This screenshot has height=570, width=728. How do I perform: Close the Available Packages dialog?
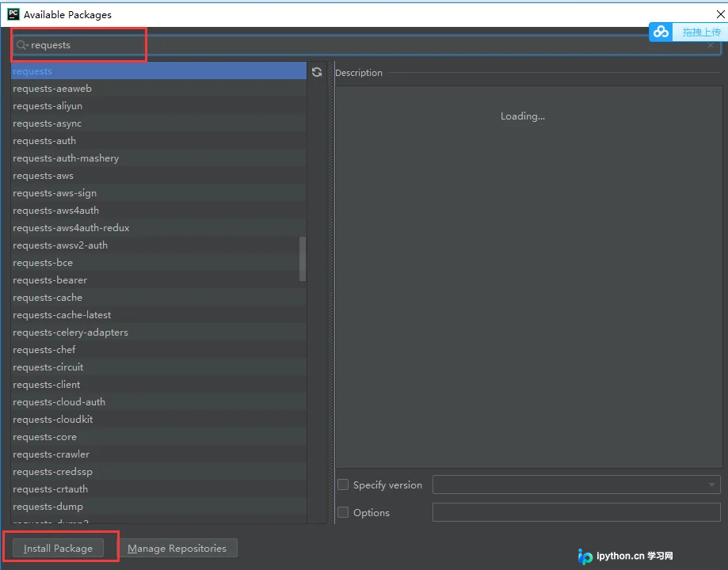720,14
